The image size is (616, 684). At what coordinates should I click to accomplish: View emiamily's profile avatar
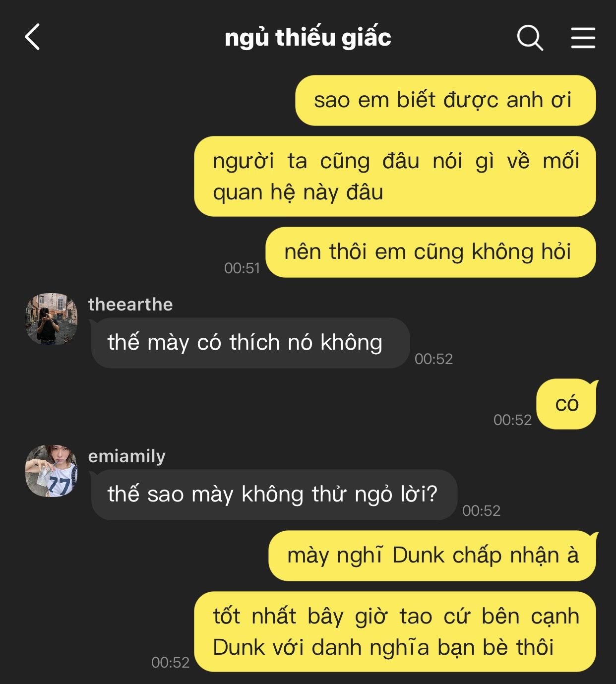[x=51, y=471]
